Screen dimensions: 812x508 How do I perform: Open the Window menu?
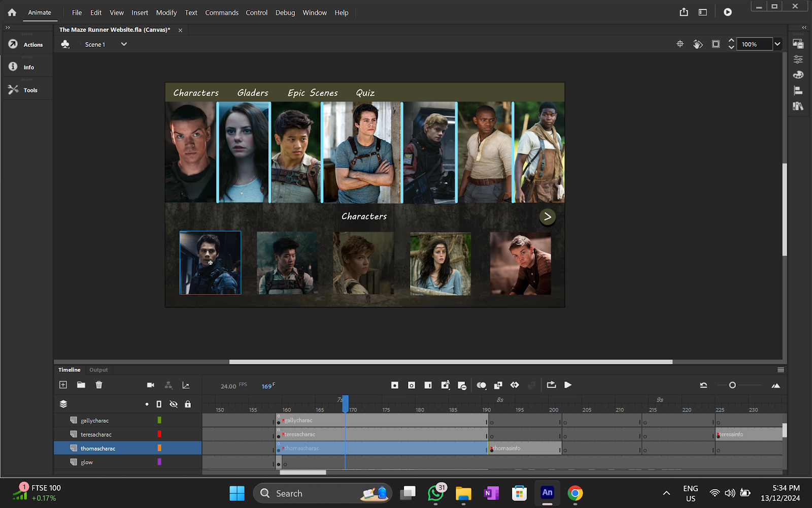point(315,13)
